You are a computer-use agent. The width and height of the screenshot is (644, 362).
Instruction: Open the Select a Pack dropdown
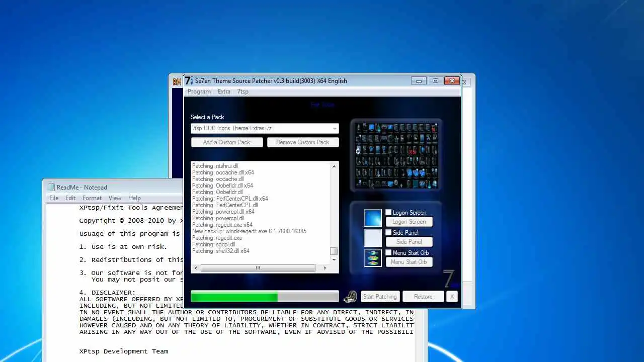click(265, 128)
